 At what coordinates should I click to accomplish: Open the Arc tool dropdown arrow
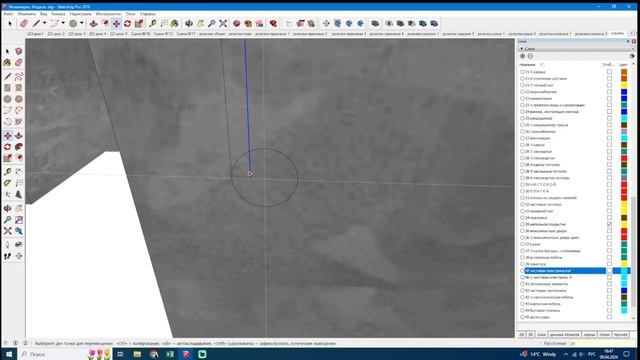tap(63, 23)
